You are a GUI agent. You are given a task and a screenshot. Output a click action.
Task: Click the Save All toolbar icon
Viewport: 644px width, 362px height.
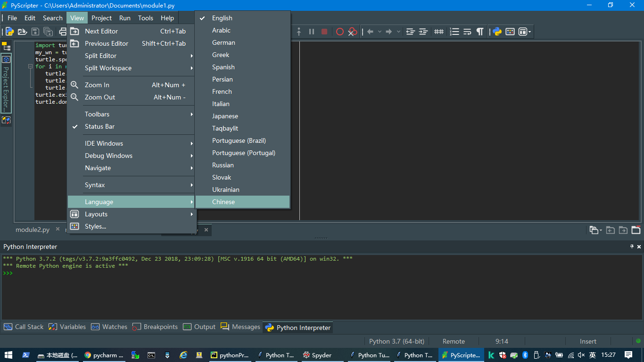48,32
